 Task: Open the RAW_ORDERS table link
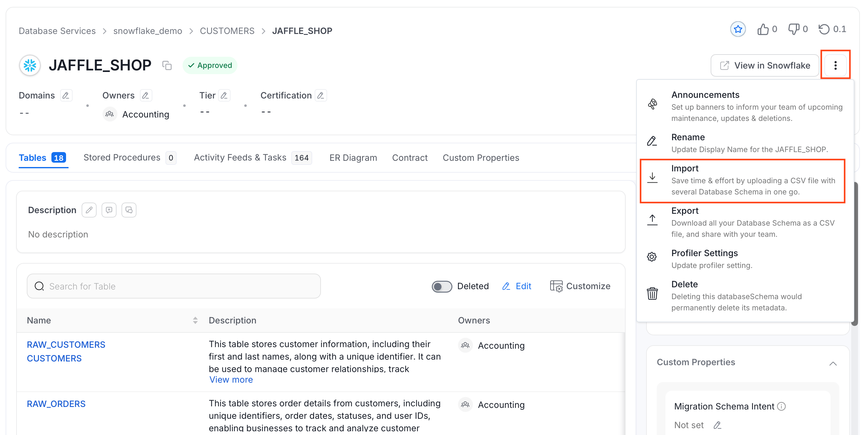coord(56,404)
